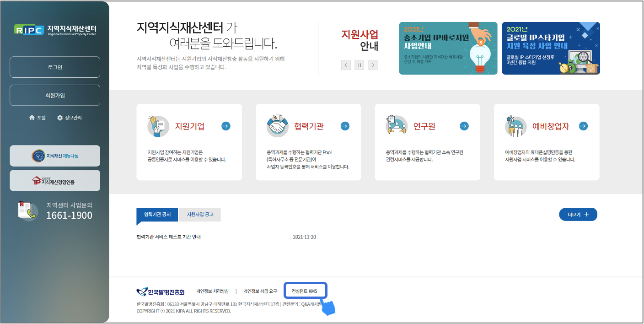Image resolution: width=644 pixels, height=324 pixels.
Task: Open the 지식재산 재능나눔 banner
Action: click(x=55, y=156)
